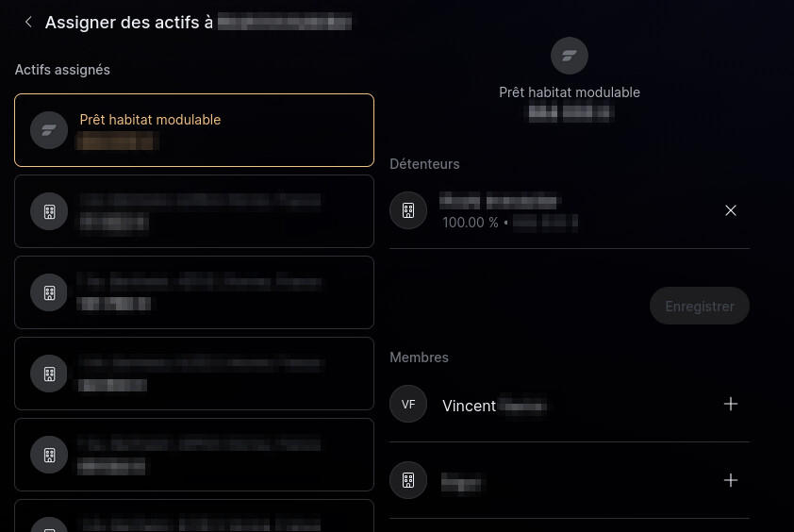Click the building icon of the fifth asset
Viewport: 794px width, 532px height.
[49, 455]
